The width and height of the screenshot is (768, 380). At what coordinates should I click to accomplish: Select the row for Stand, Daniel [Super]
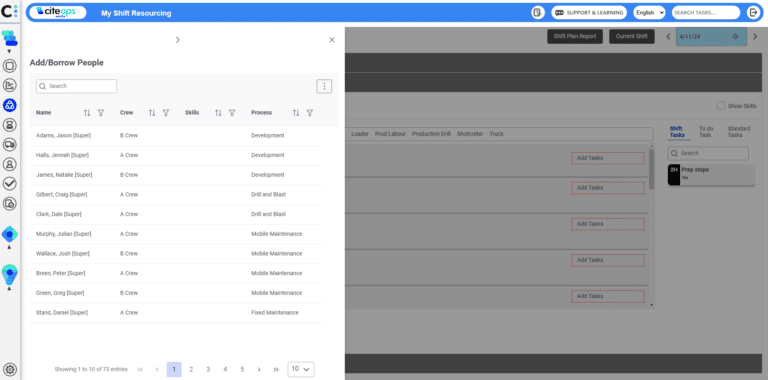(x=176, y=312)
